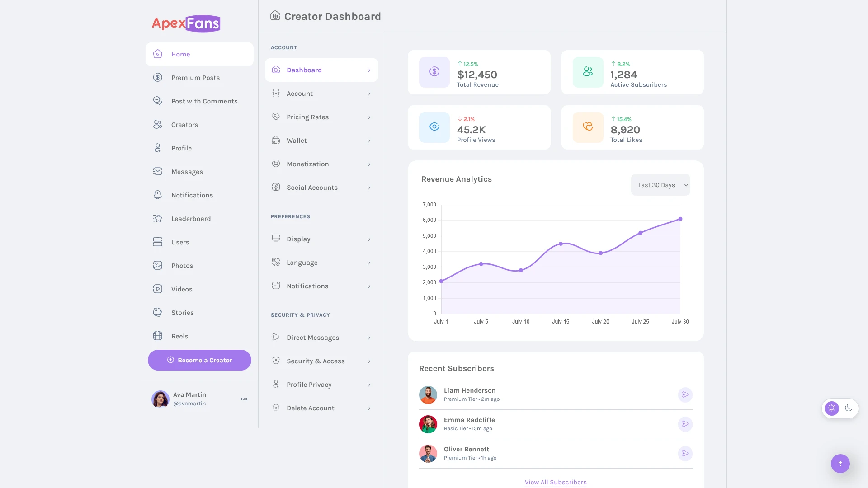Expand the Social Accounts chevron
The width and height of the screenshot is (868, 488).
[369, 188]
